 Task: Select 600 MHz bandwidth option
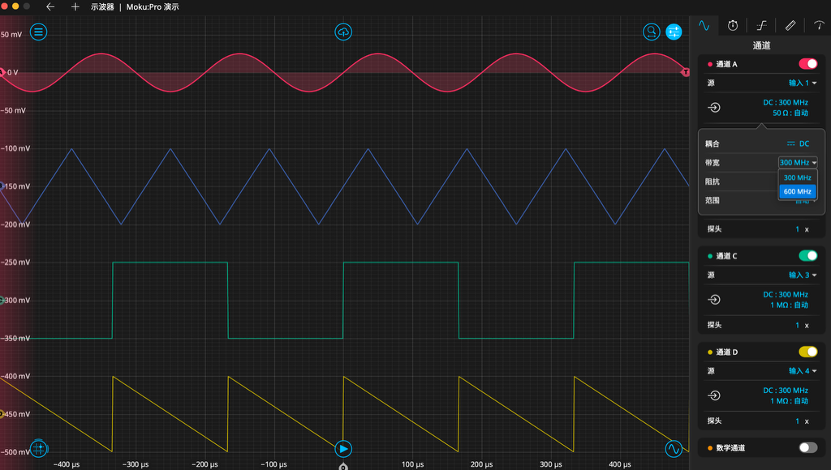(797, 192)
